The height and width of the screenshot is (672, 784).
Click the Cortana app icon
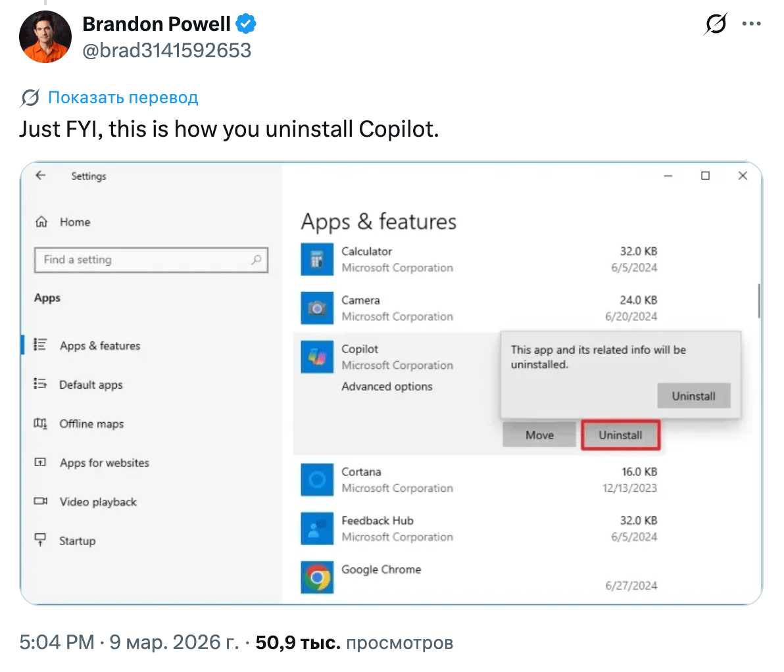pyautogui.click(x=317, y=479)
